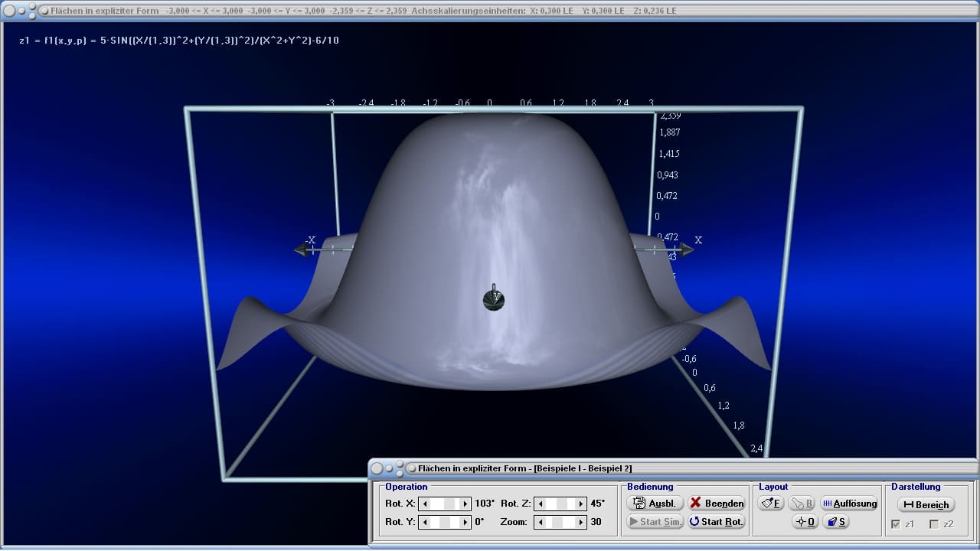
Task: Toggle the z1 checkbox
Action: pos(897,524)
